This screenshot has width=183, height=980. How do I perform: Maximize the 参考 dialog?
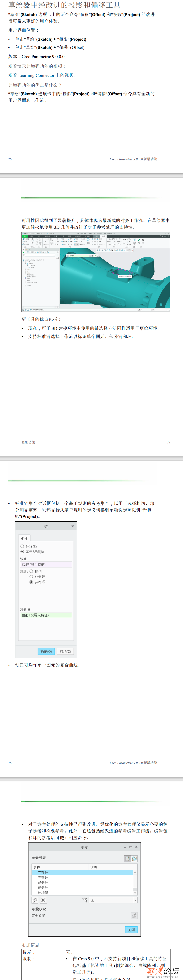pyautogui.click(x=130, y=847)
